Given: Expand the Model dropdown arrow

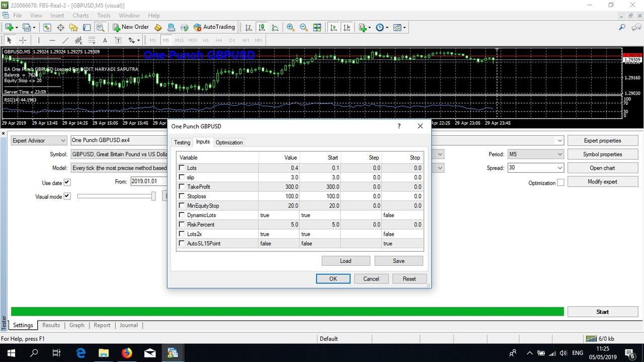Looking at the screenshot, I should (x=440, y=168).
